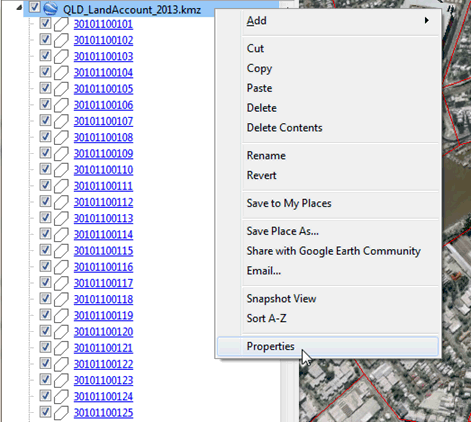
Task: Choose Copy from context menu
Action: coord(340,68)
